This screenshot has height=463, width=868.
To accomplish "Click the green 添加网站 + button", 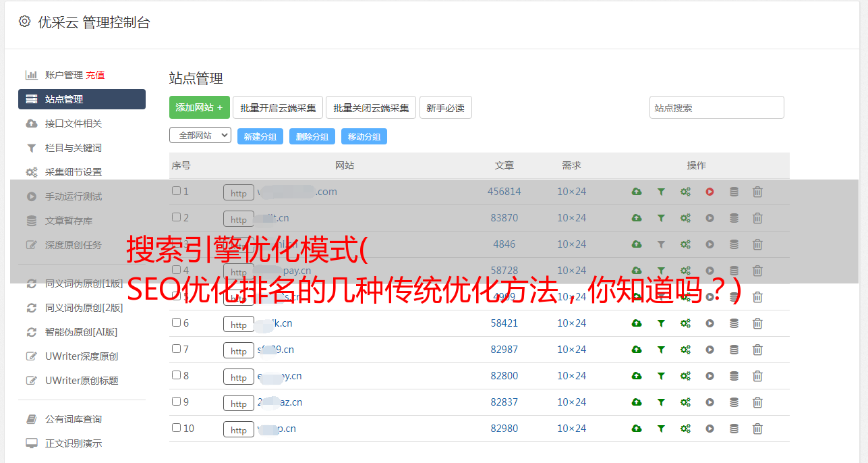I will [199, 107].
